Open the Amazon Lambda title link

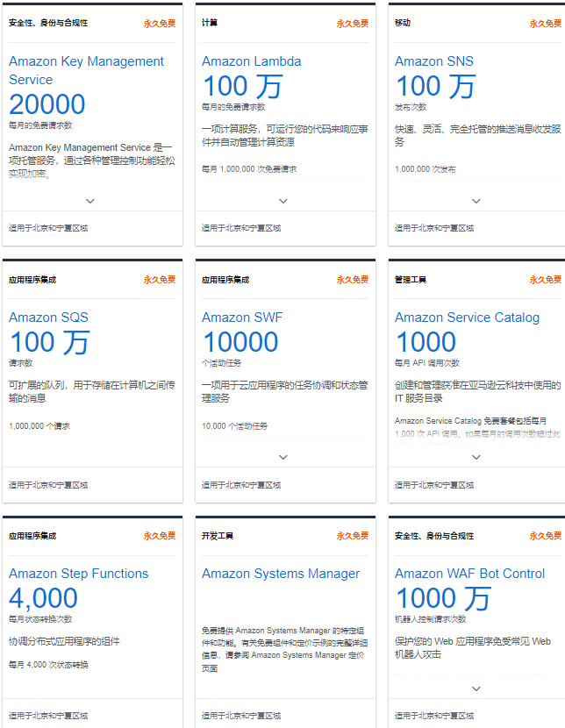(251, 61)
